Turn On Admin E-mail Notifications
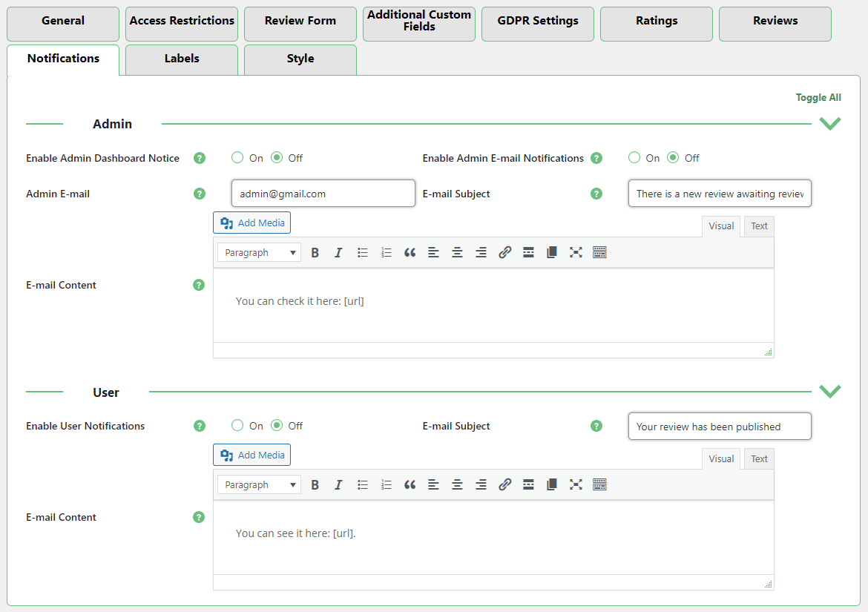The height and width of the screenshot is (612, 868). pos(634,158)
